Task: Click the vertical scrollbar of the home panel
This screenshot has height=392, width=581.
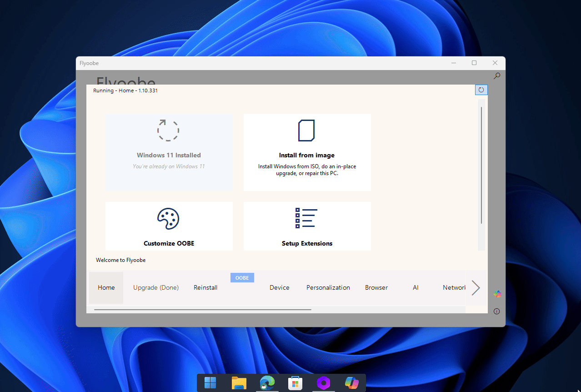Action: (x=481, y=165)
